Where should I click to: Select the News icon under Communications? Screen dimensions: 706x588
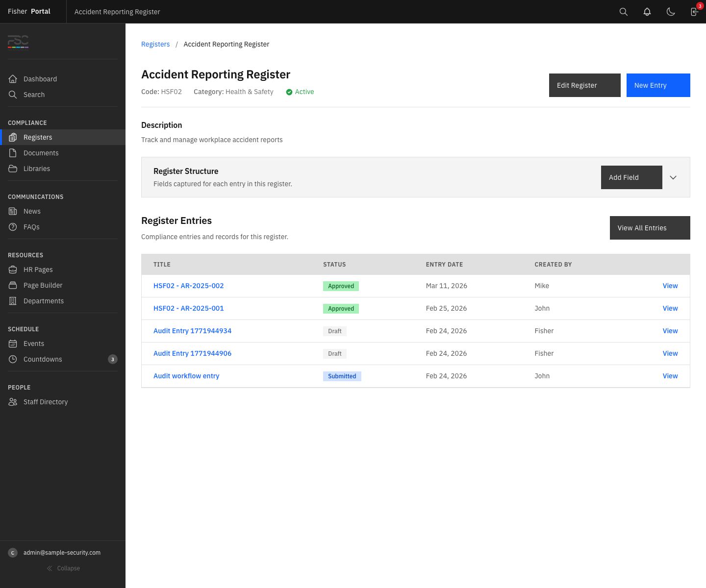(13, 211)
